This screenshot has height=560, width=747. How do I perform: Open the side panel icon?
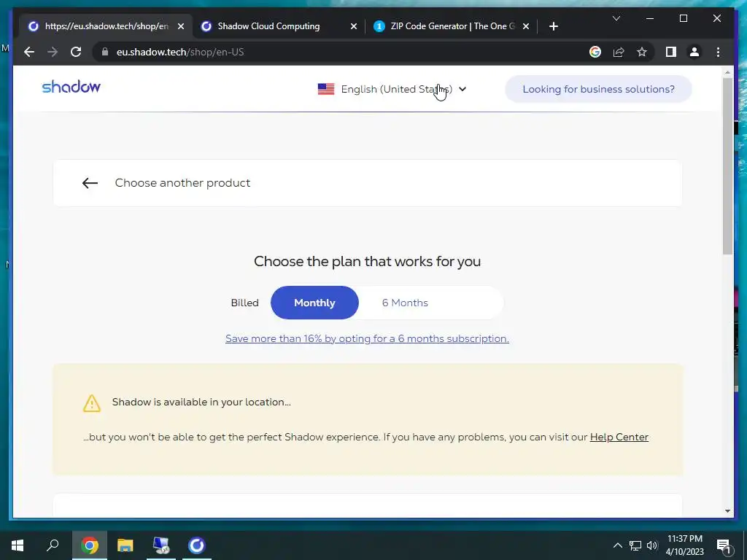coord(671,52)
